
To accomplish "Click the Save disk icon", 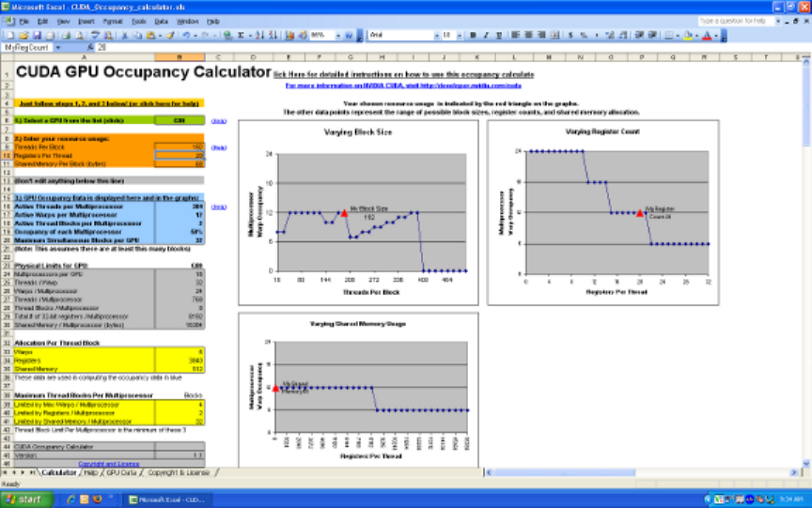I will [x=37, y=35].
